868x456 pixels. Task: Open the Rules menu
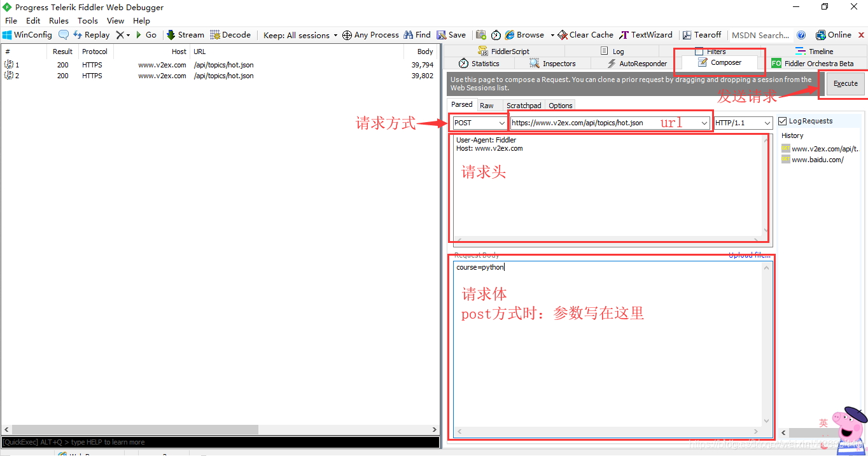click(x=59, y=20)
